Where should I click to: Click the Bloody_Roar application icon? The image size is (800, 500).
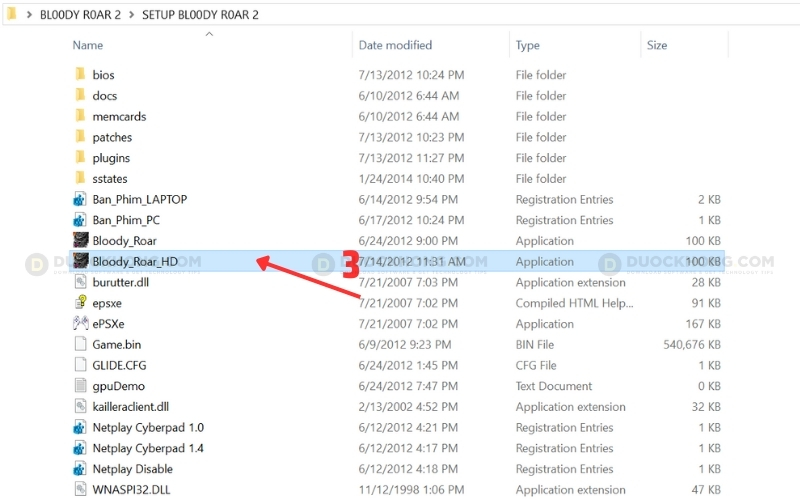click(81, 241)
